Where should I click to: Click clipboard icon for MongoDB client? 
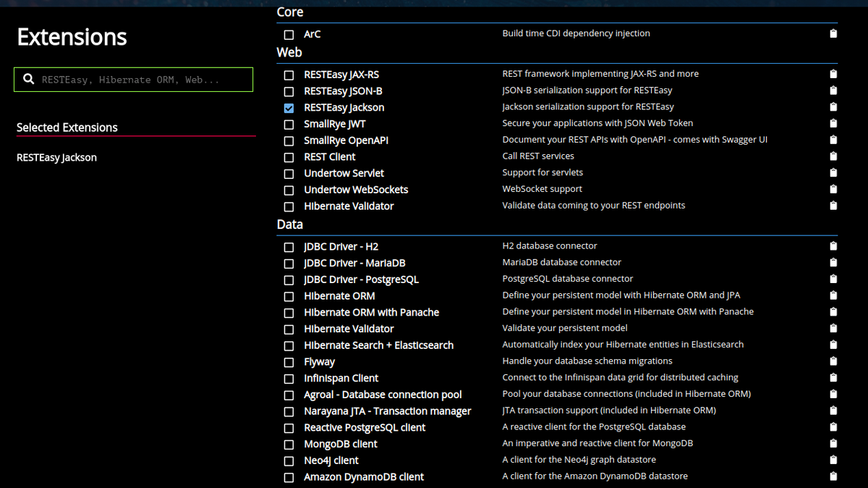[x=833, y=443]
